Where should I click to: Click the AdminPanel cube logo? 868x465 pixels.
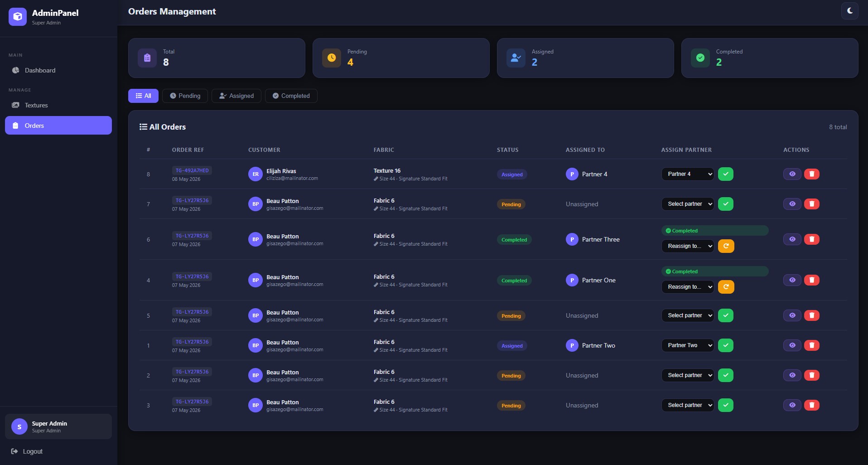click(18, 17)
